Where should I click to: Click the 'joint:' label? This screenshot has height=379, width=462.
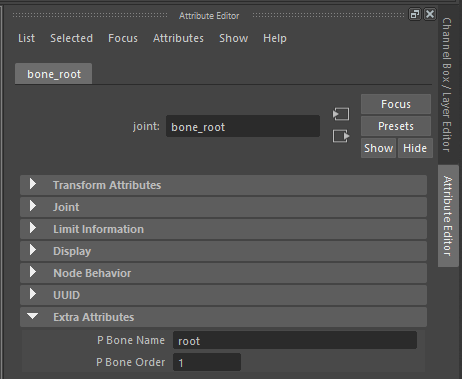tap(146, 127)
